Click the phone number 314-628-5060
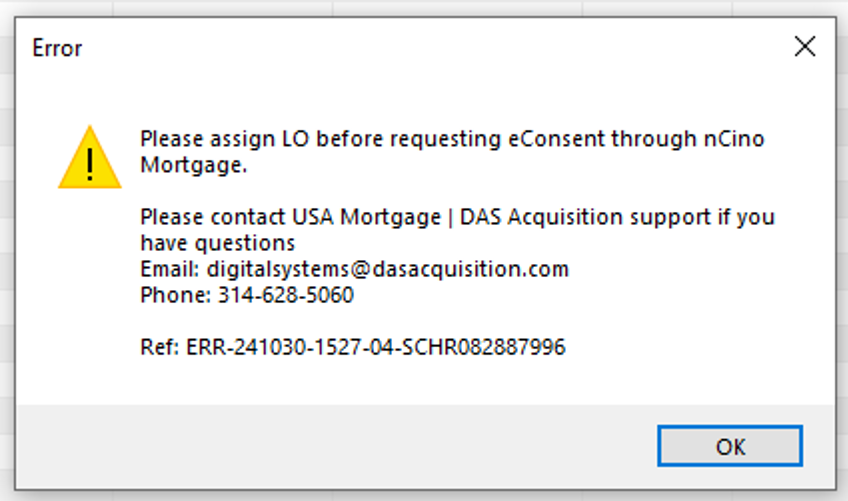848x501 pixels. pos(286,295)
